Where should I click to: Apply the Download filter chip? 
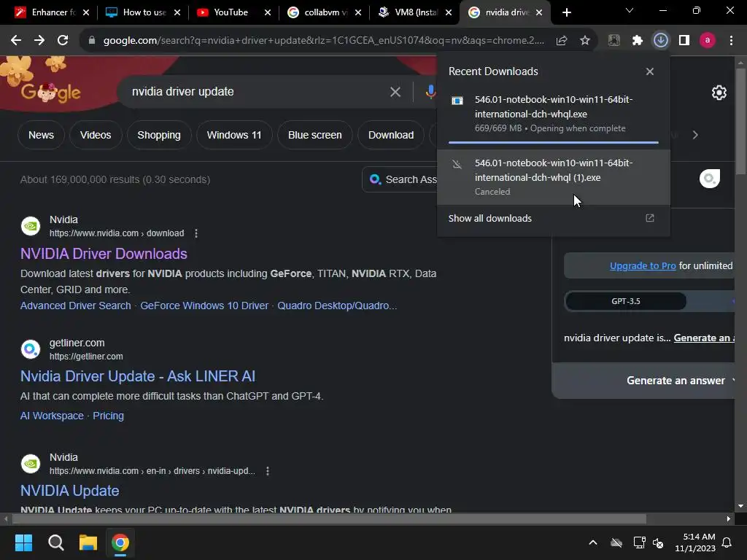pos(391,135)
